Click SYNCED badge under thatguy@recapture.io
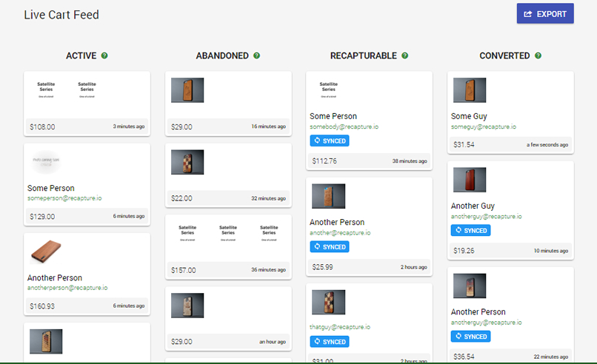This screenshot has height=364, width=597. [330, 342]
